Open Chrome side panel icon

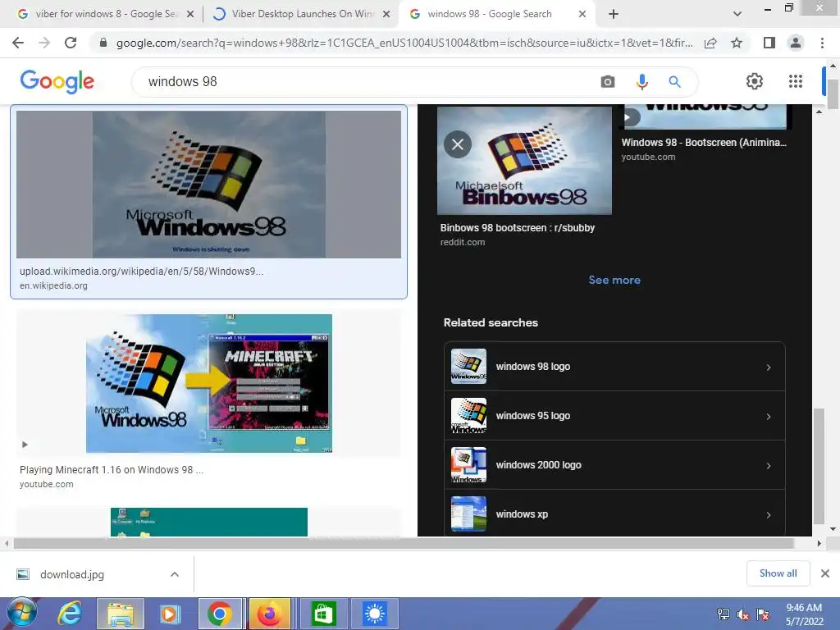pos(769,43)
